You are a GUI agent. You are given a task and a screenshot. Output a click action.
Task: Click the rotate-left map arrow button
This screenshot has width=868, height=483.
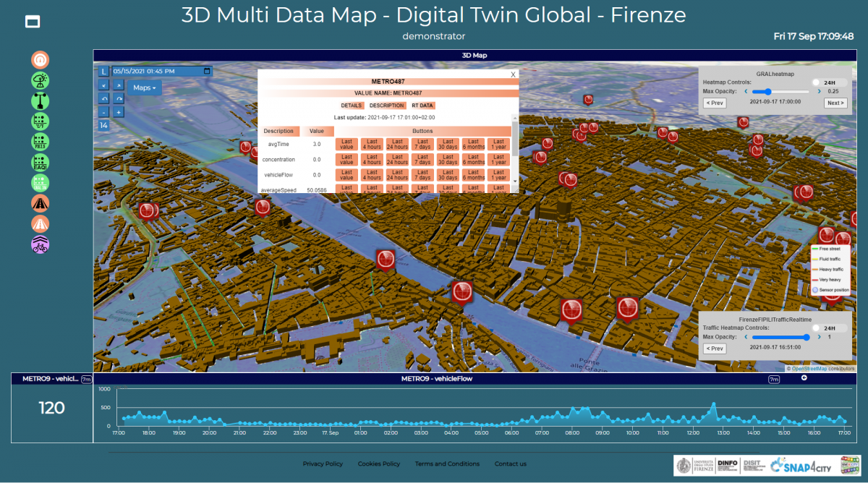[104, 98]
